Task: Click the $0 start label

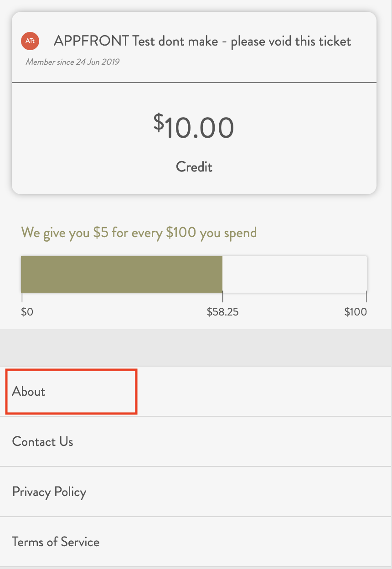Action: click(x=27, y=312)
